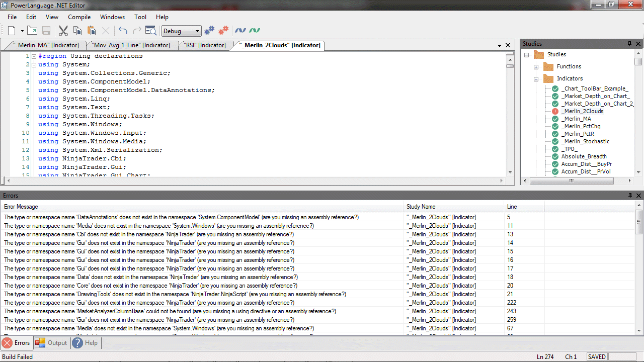Collapse the Indicators folder node

(x=536, y=79)
